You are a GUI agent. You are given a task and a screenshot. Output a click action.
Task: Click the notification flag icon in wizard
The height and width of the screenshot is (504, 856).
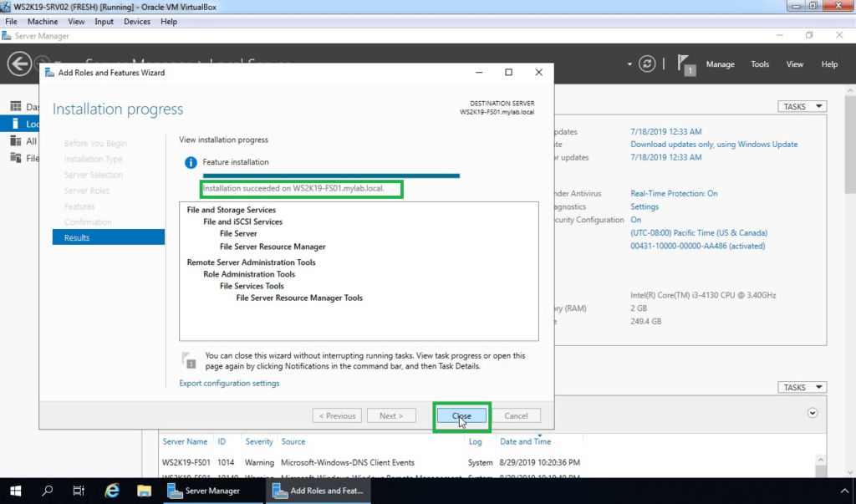pos(188,360)
